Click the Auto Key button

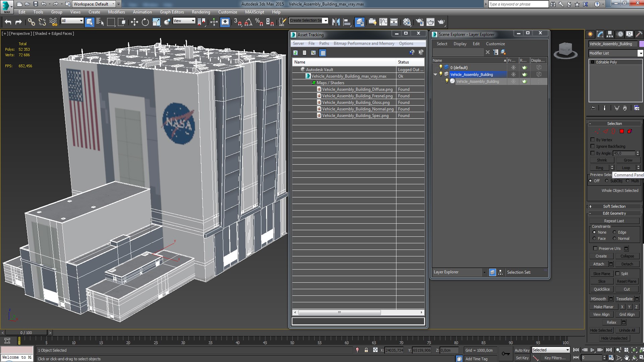point(522,350)
